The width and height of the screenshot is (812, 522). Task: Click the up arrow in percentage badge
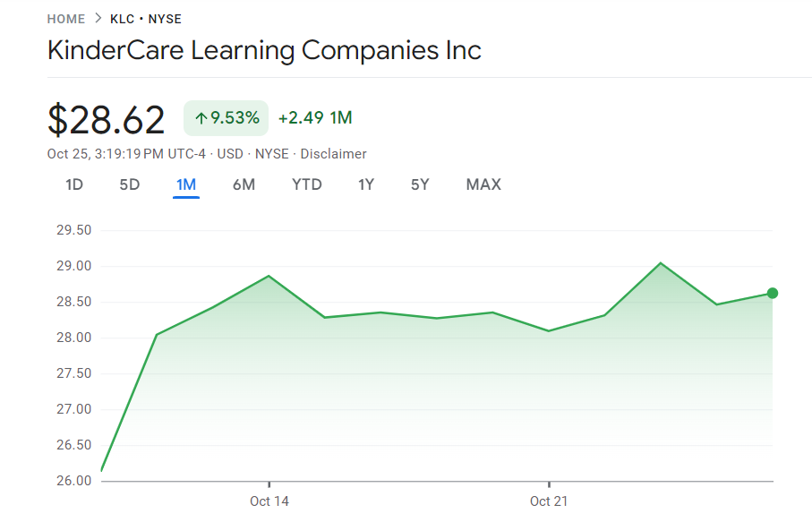pos(201,118)
